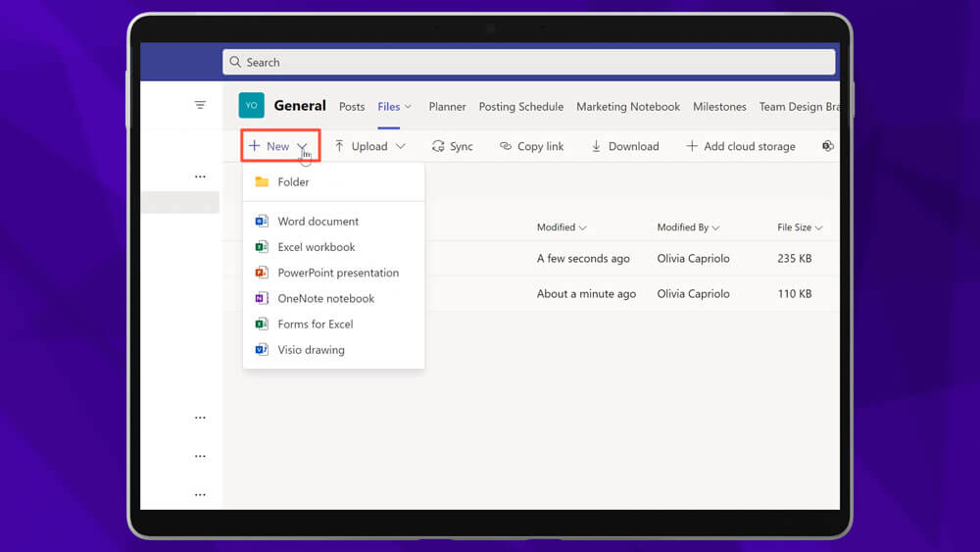Click the Search input field
This screenshot has width=980, height=552.
coord(529,62)
